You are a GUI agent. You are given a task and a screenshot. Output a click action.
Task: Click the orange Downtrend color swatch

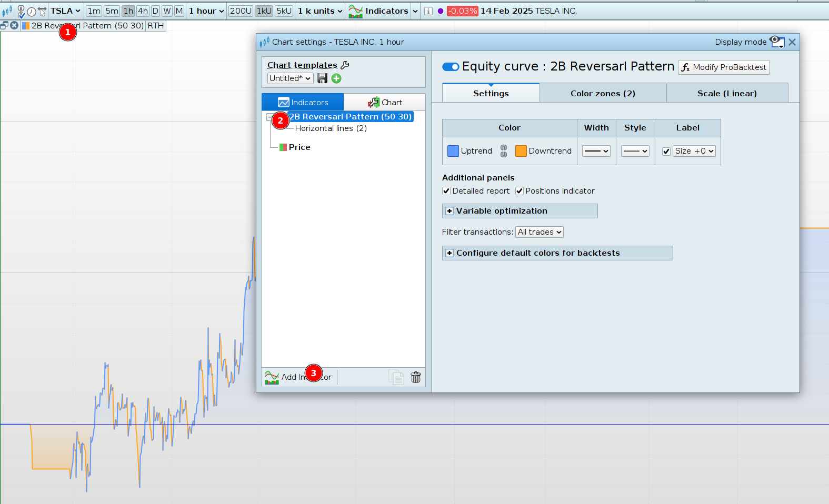point(521,151)
